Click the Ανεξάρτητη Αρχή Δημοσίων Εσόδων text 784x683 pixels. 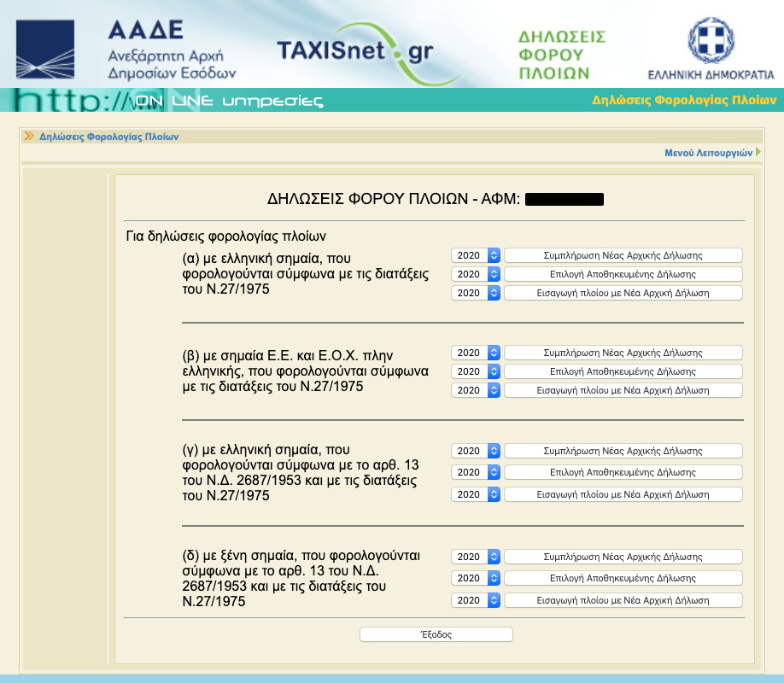point(172,65)
